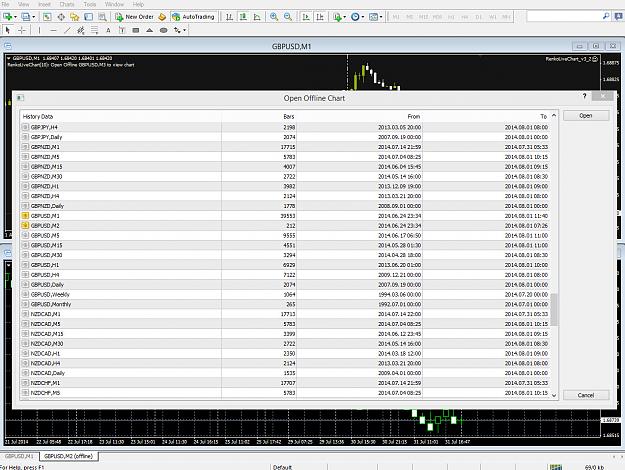Switch to candlestick chart icon
This screenshot has width=625, height=470.
tap(243, 17)
